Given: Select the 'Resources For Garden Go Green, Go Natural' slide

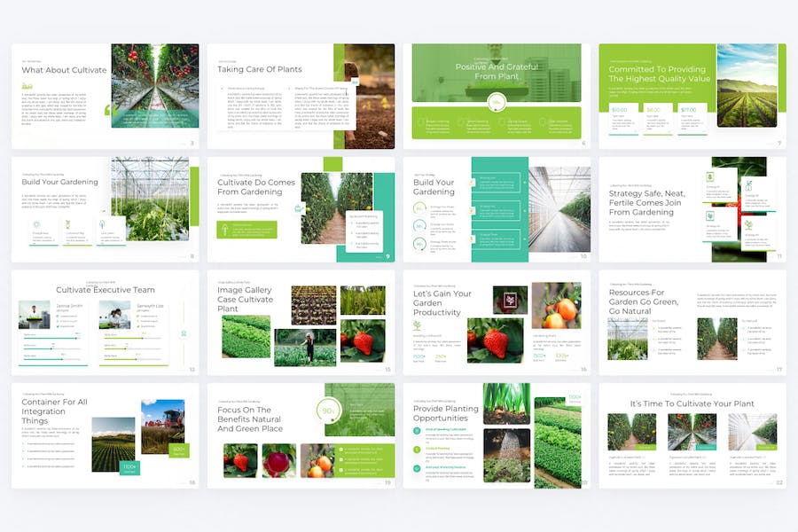Looking at the screenshot, I should pyautogui.click(x=692, y=323).
